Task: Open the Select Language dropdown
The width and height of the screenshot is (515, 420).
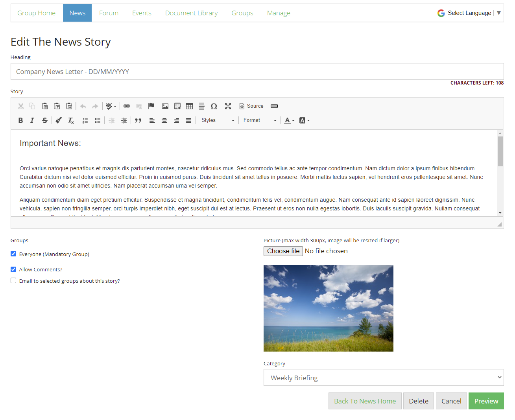Action: point(469,13)
